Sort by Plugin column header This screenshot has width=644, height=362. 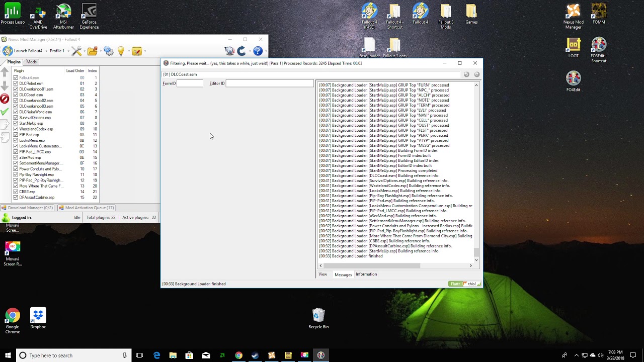(x=39, y=71)
